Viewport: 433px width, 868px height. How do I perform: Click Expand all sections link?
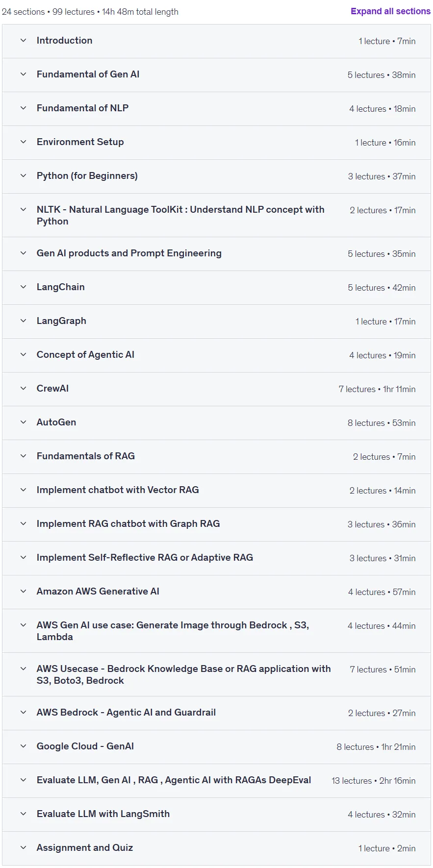[x=390, y=11]
